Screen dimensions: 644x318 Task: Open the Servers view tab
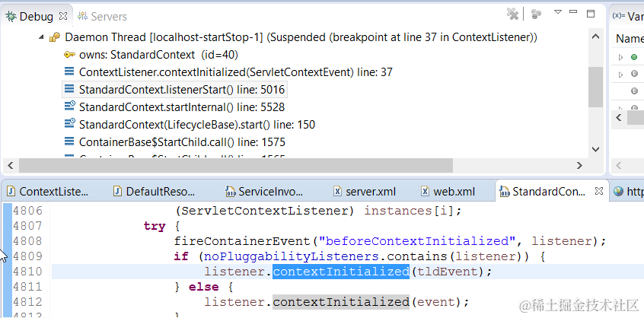click(102, 17)
